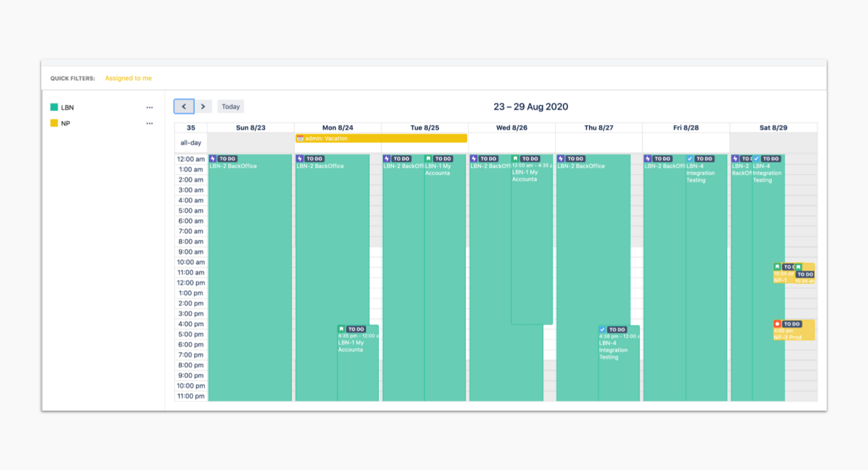The height and width of the screenshot is (470, 868).
Task: Click the calendar icon on admin Vacation event
Action: 300,138
